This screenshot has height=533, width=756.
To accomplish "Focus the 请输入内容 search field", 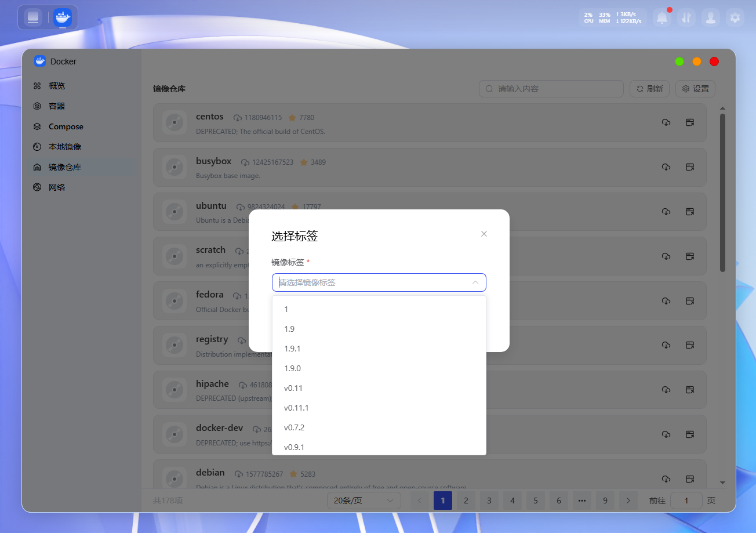I will tap(551, 89).
